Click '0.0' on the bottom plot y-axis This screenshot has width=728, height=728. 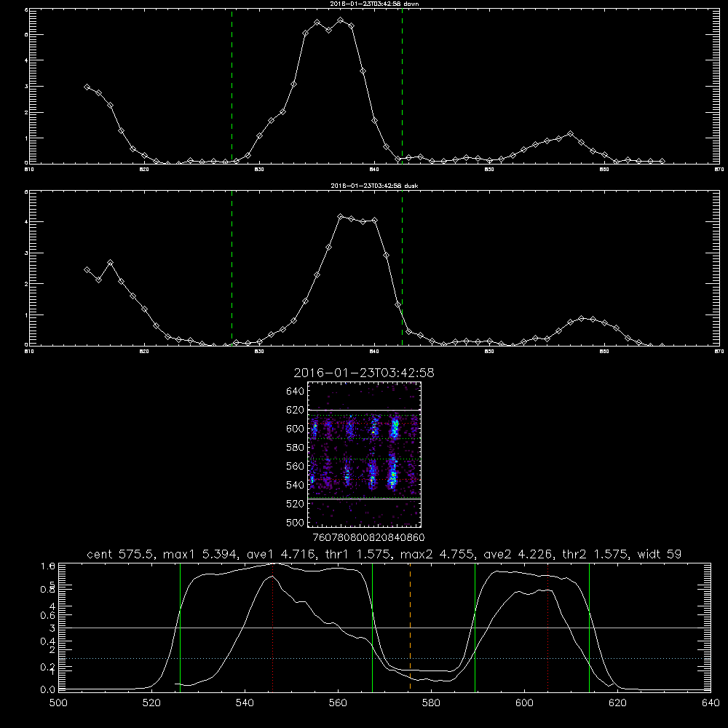[48, 690]
